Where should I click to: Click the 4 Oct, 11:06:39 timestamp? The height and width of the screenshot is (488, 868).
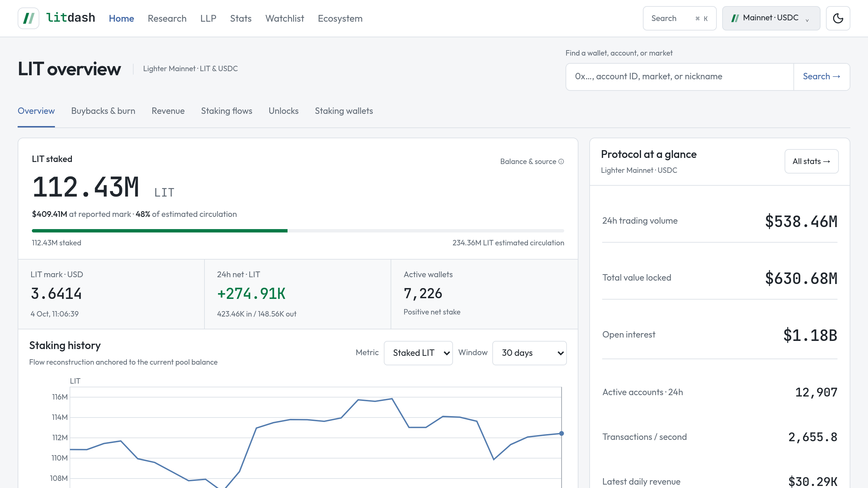pyautogui.click(x=55, y=314)
